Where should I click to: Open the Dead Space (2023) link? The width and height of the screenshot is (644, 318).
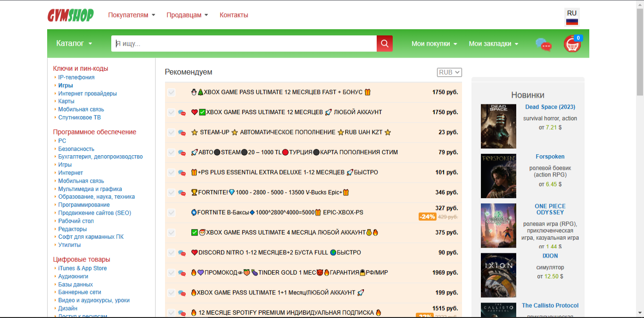tap(550, 107)
